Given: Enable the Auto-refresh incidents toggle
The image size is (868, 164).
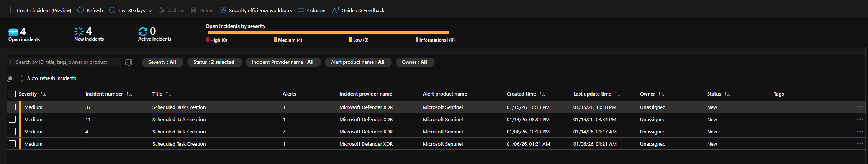Looking at the screenshot, I should point(15,78).
